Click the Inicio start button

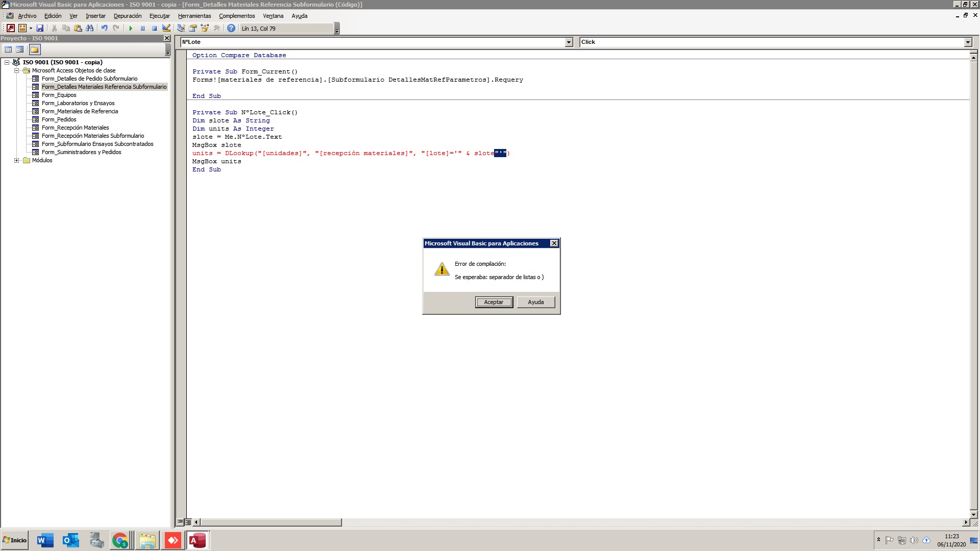(x=15, y=540)
